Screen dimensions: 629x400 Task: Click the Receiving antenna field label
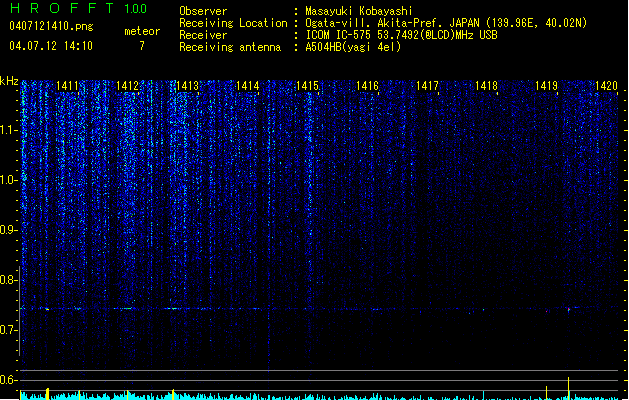pyautogui.click(x=230, y=47)
